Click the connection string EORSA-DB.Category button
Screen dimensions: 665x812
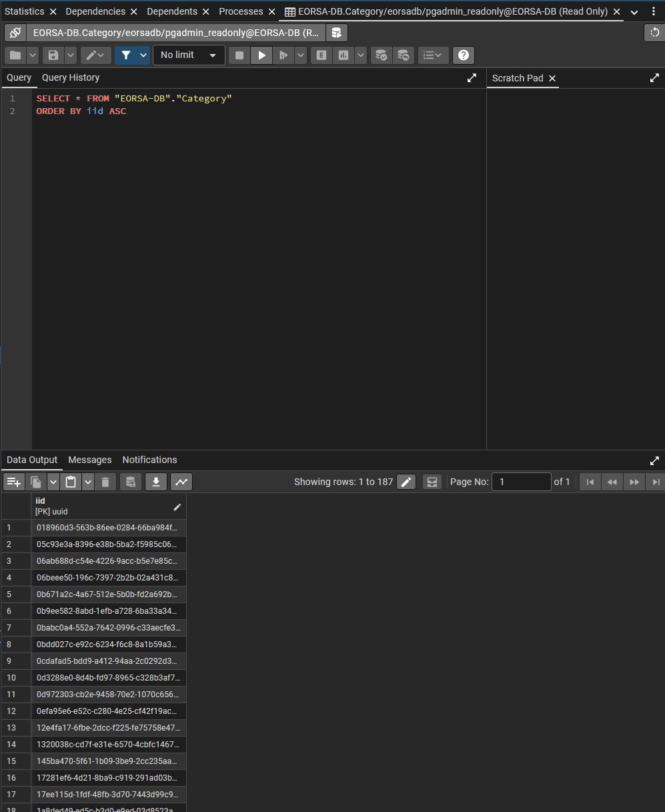176,33
